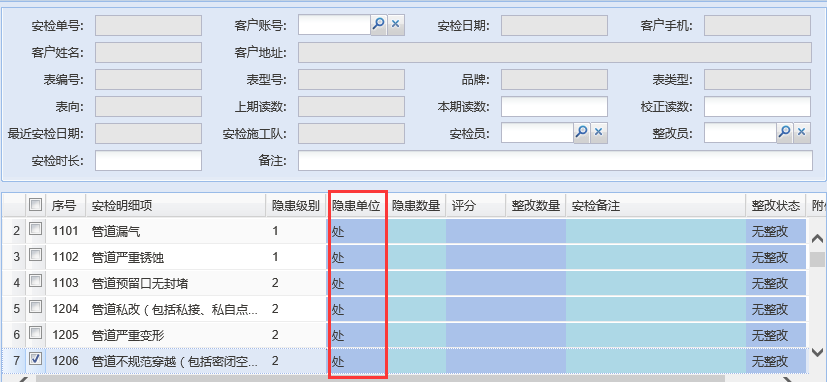Uncheck the box for row 1206 管道不规范穿越
827x382 pixels.
[35, 360]
